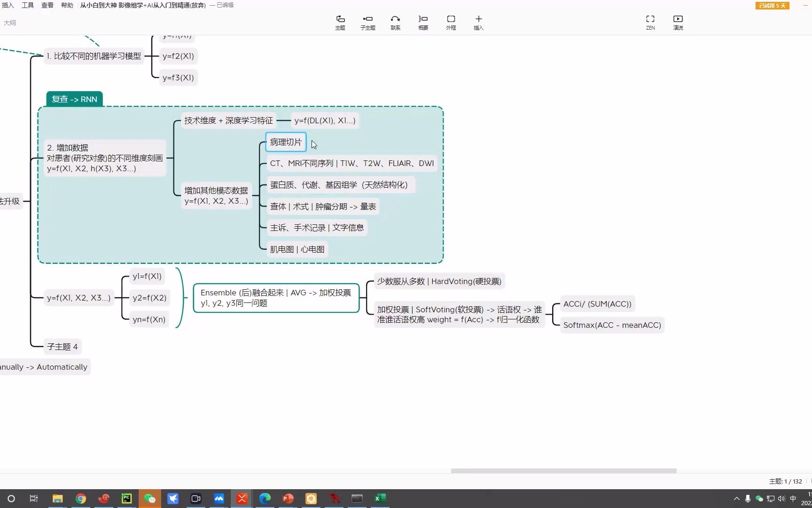Open the terminal window icon in the taskbar
812x508 pixels.
(357, 499)
